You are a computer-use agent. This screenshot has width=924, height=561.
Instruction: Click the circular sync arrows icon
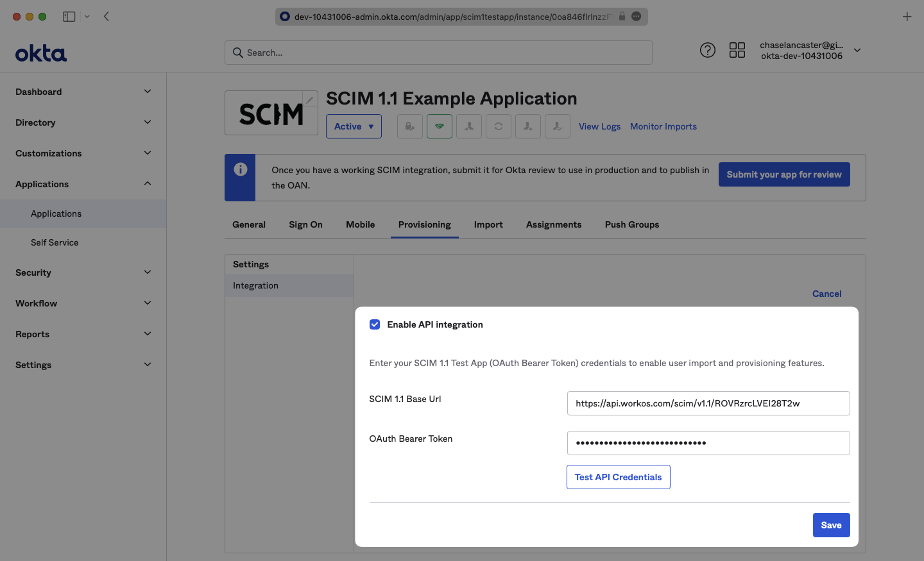499,126
